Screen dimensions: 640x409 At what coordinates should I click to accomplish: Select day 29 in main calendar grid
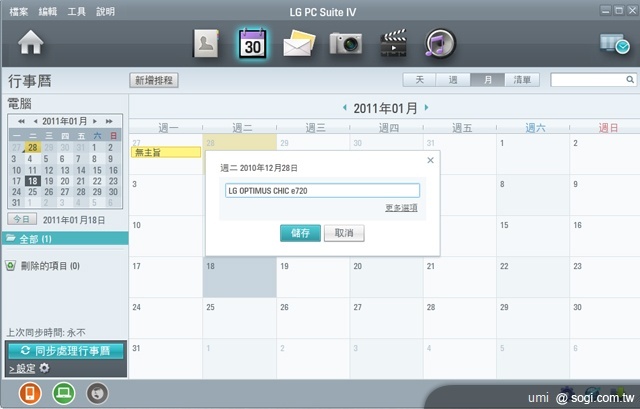pos(533,318)
